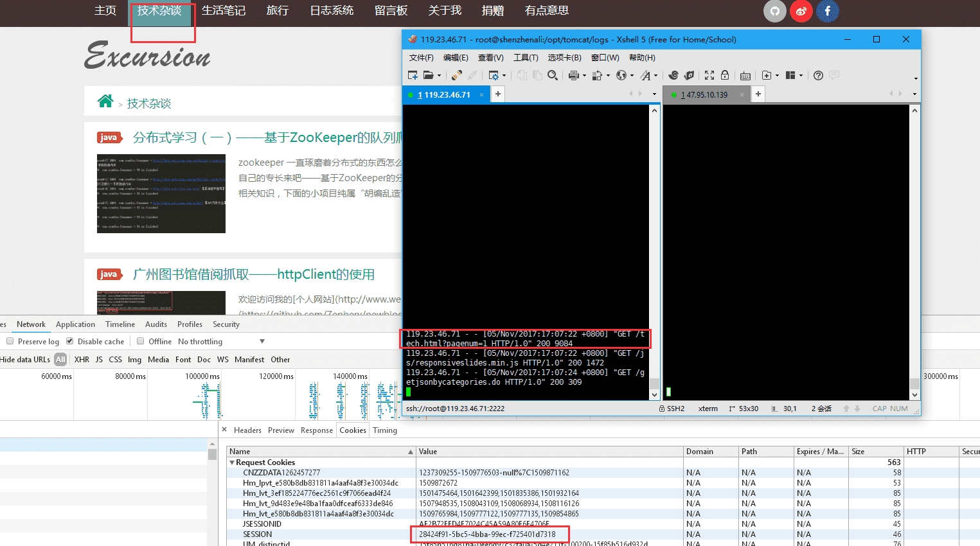Tick the Offline checkbox in Network panel
The image size is (980, 546).
pos(140,341)
